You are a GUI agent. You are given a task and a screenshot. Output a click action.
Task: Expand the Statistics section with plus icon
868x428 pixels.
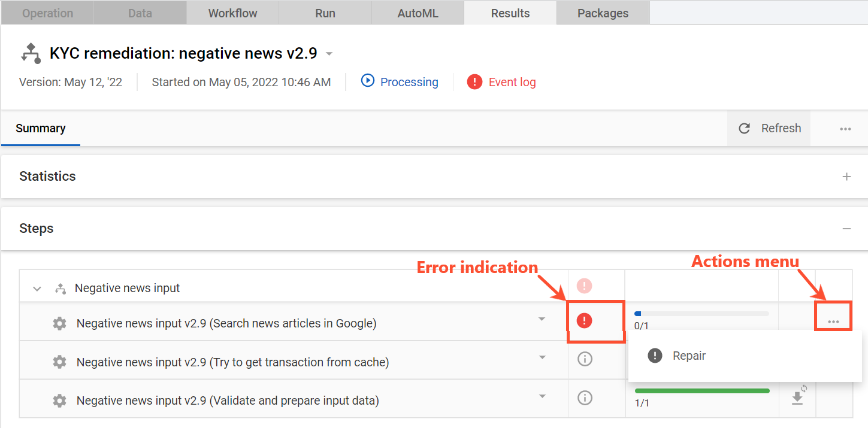coord(846,177)
